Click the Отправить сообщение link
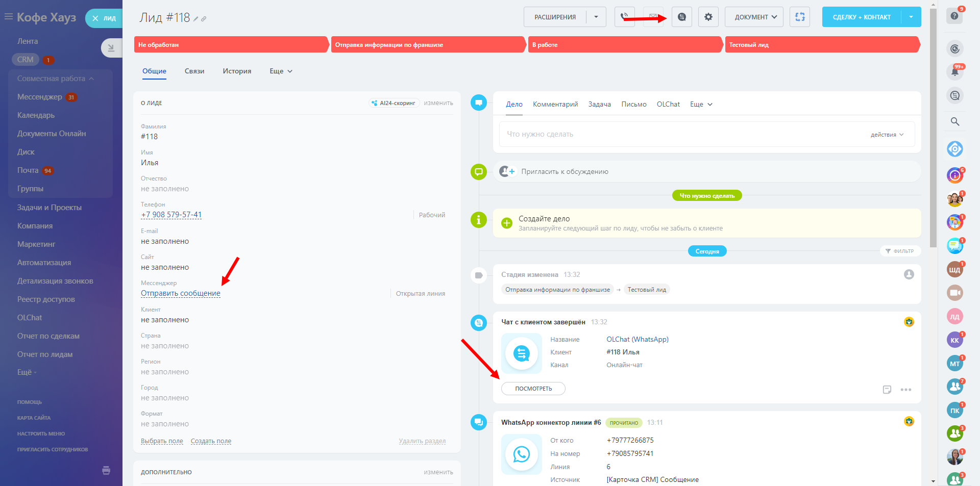This screenshot has height=486, width=980. coord(181,293)
